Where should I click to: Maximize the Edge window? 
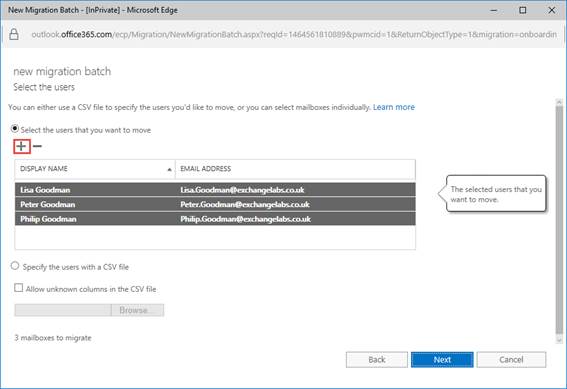point(523,10)
